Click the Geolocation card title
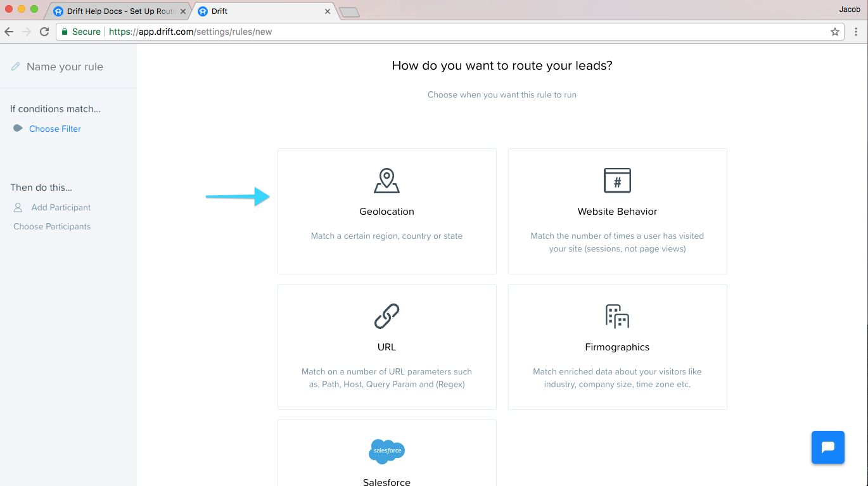This screenshot has height=486, width=868. tap(386, 212)
